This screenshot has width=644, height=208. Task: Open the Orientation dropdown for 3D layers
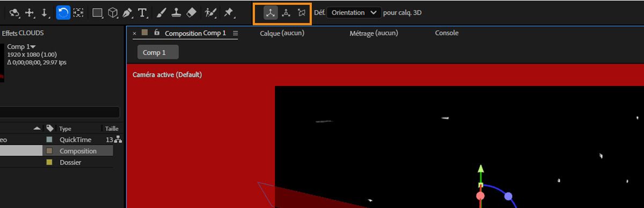tap(354, 12)
